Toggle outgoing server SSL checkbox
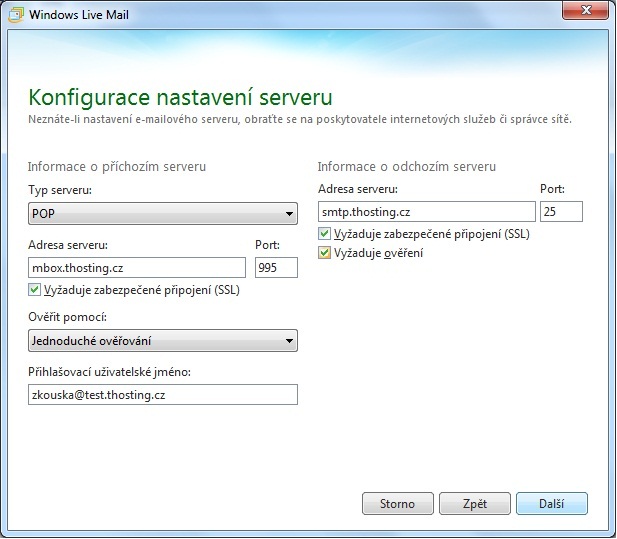 click(x=325, y=234)
